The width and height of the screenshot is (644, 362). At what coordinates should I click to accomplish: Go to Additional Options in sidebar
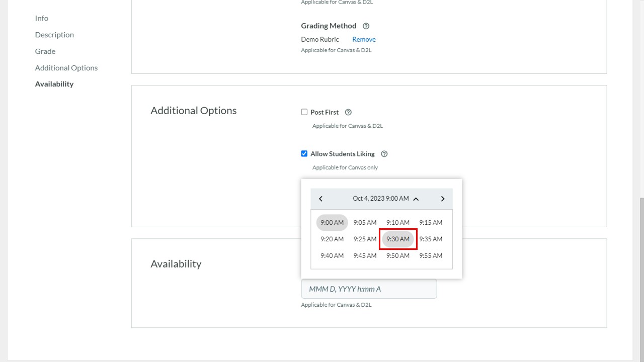coord(66,68)
